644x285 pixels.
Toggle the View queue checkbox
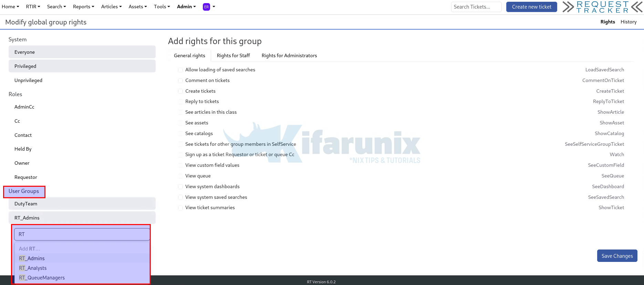[x=180, y=176]
